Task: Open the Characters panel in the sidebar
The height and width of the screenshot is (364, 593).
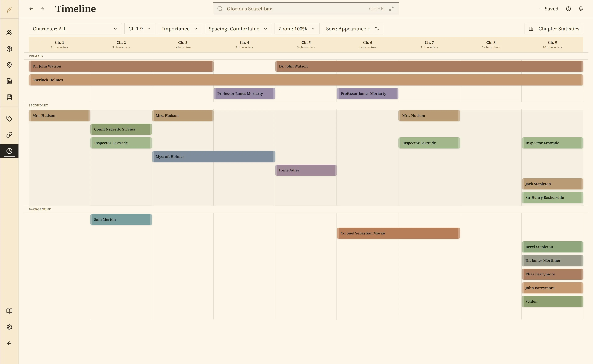Action: click(x=9, y=32)
